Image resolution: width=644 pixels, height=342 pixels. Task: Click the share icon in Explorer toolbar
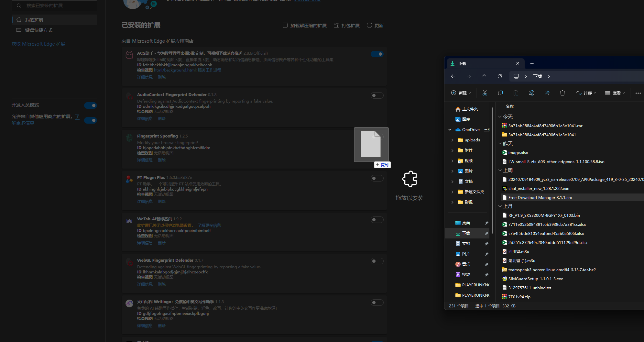pyautogui.click(x=547, y=93)
